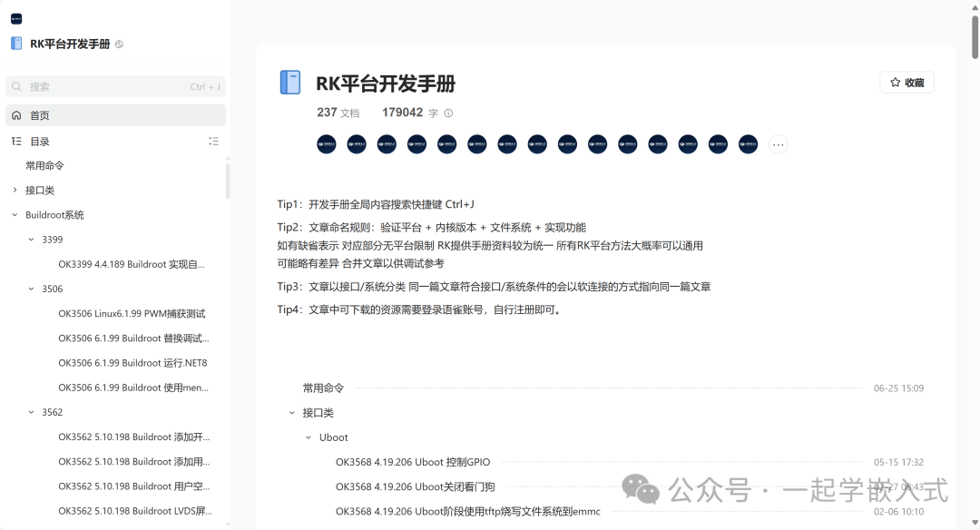The image size is (980, 530).
Task: Open OK3506 Linux6.1.99 PWM捕获测试 document
Action: pos(132,314)
